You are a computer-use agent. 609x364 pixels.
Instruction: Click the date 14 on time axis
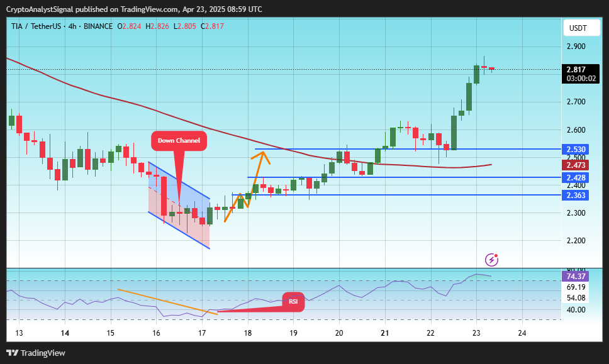point(65,333)
